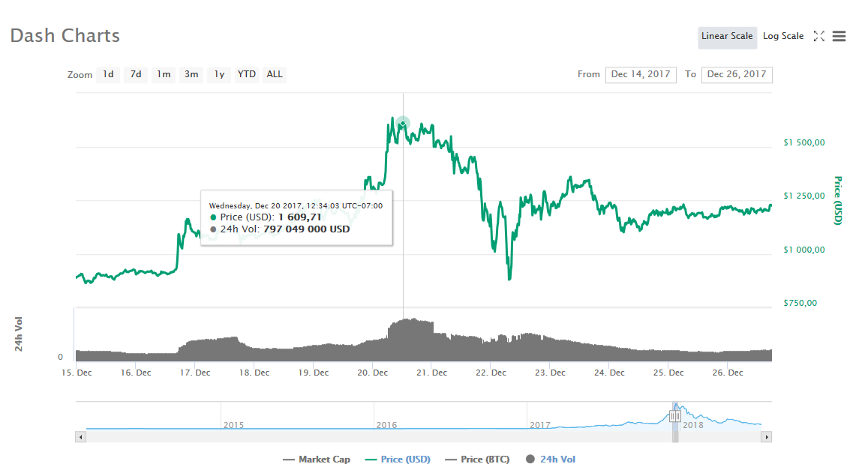Click tooltip volume 797 049 000 USD
868x473 pixels.
[307, 229]
